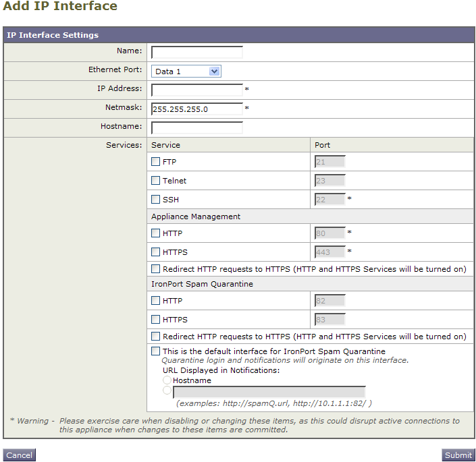Mark this as default Spam Quarantine interface
This screenshot has width=476, height=462.
coord(155,351)
